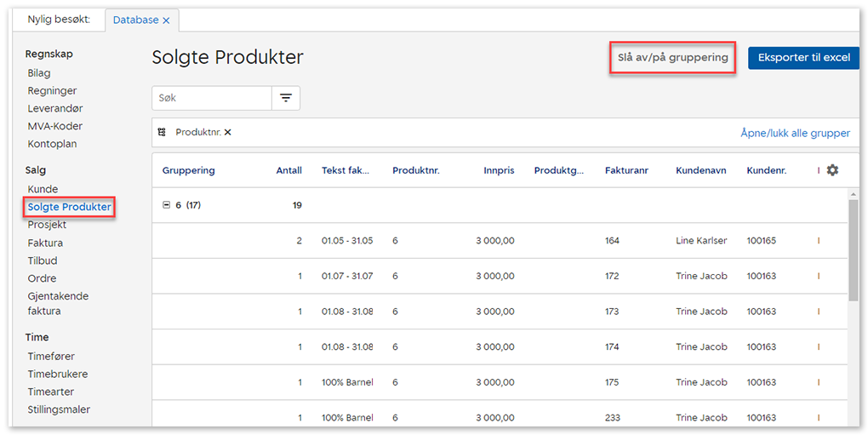Click into the Søk search field
This screenshot has height=435, width=868.
(212, 98)
